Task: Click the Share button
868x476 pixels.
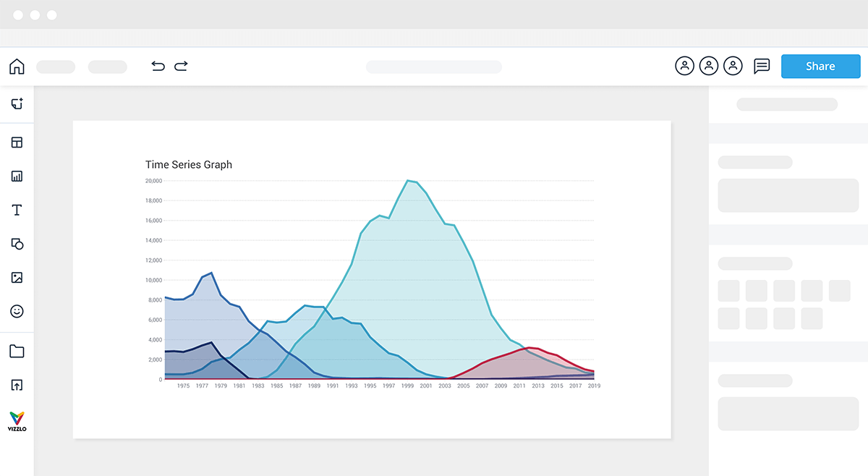Action: (820, 67)
